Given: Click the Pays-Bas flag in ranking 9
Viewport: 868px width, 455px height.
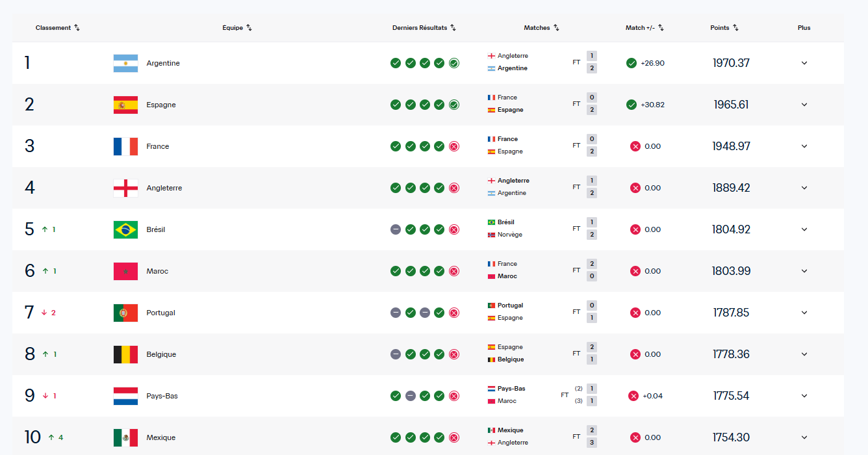Looking at the screenshot, I should click(125, 396).
